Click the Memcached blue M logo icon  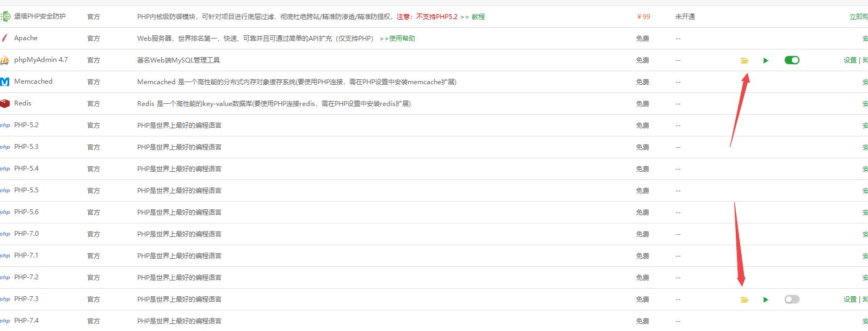(5, 82)
